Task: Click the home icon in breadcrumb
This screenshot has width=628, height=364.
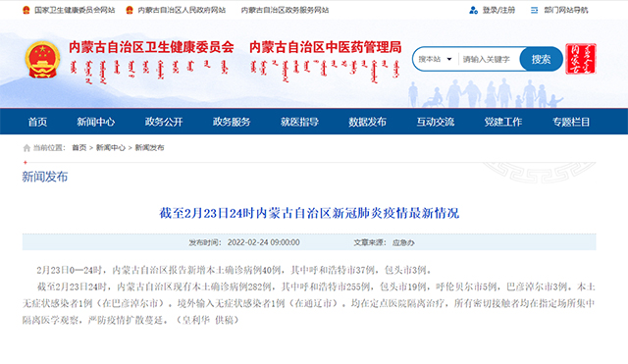Action: [26, 148]
